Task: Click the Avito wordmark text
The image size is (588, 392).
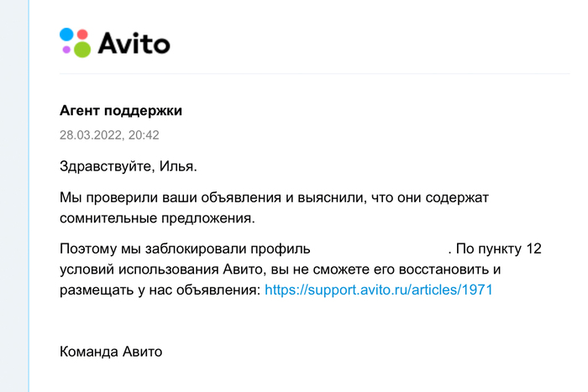Action: tap(134, 42)
